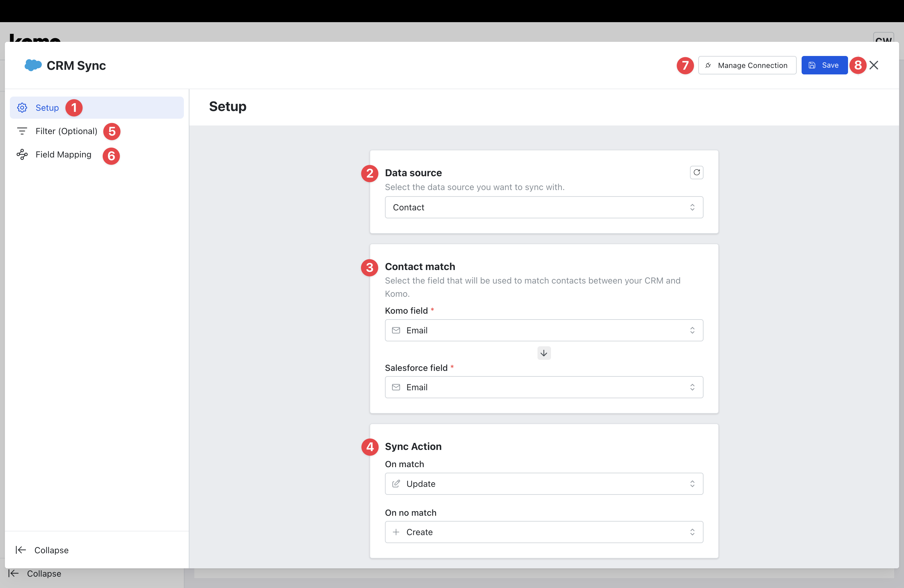The width and height of the screenshot is (904, 588).
Task: Save the CRM Sync settings
Action: click(x=824, y=65)
